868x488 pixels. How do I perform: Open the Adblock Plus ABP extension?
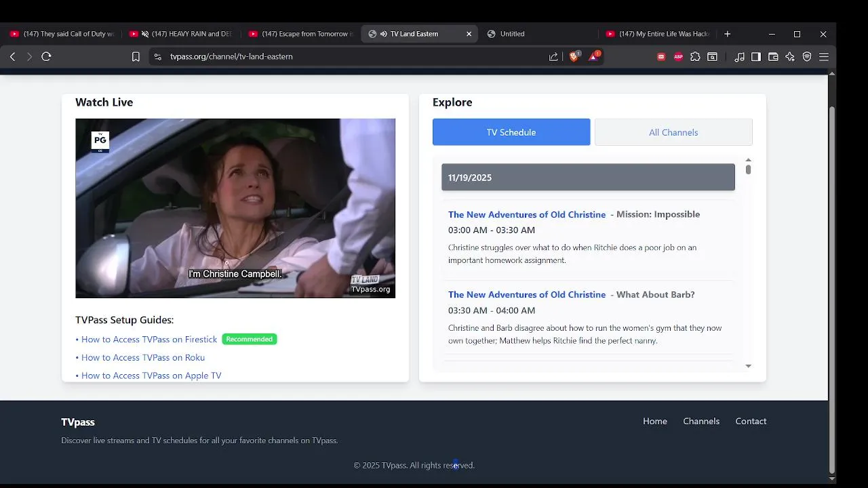pyautogui.click(x=678, y=57)
